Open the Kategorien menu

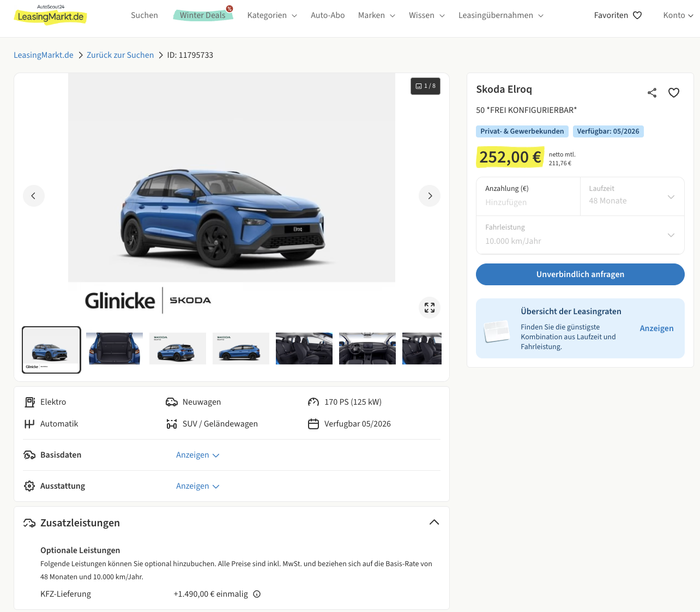[x=272, y=15]
